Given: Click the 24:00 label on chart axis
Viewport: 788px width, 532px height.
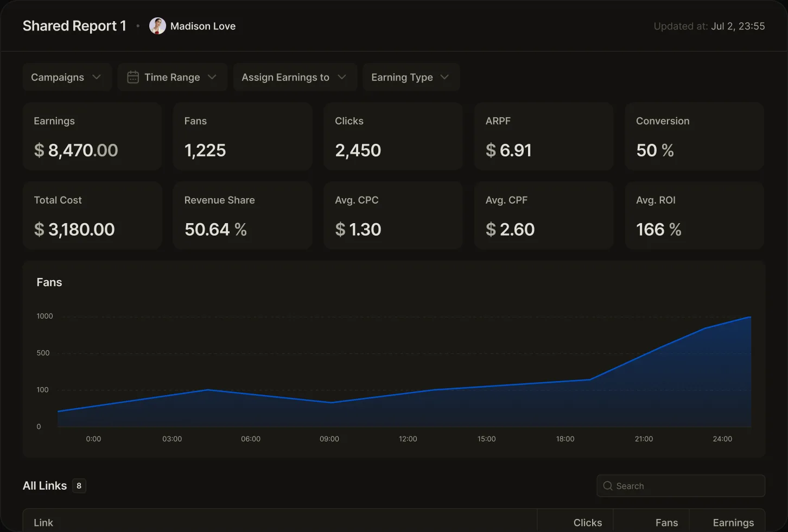Looking at the screenshot, I should click(x=722, y=439).
